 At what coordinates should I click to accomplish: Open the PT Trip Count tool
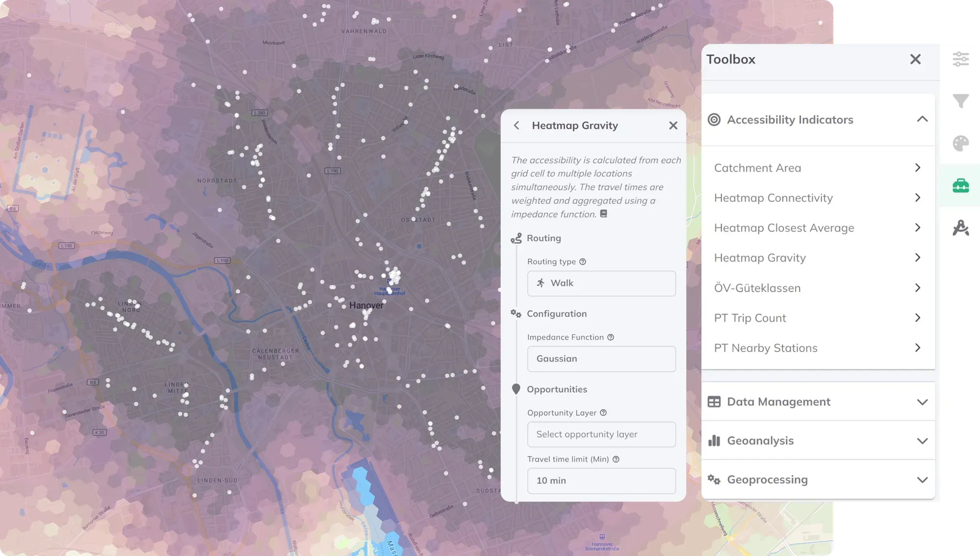pos(818,318)
